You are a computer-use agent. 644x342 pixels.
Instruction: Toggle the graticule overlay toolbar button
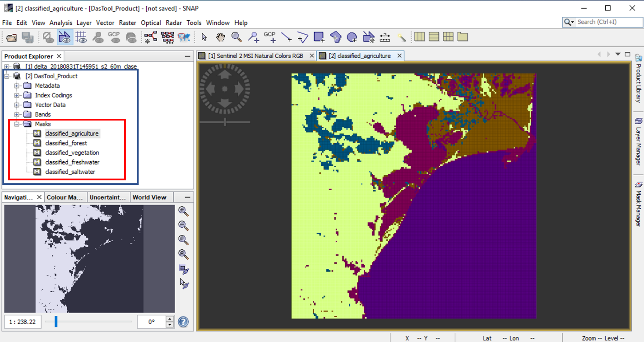pos(81,37)
